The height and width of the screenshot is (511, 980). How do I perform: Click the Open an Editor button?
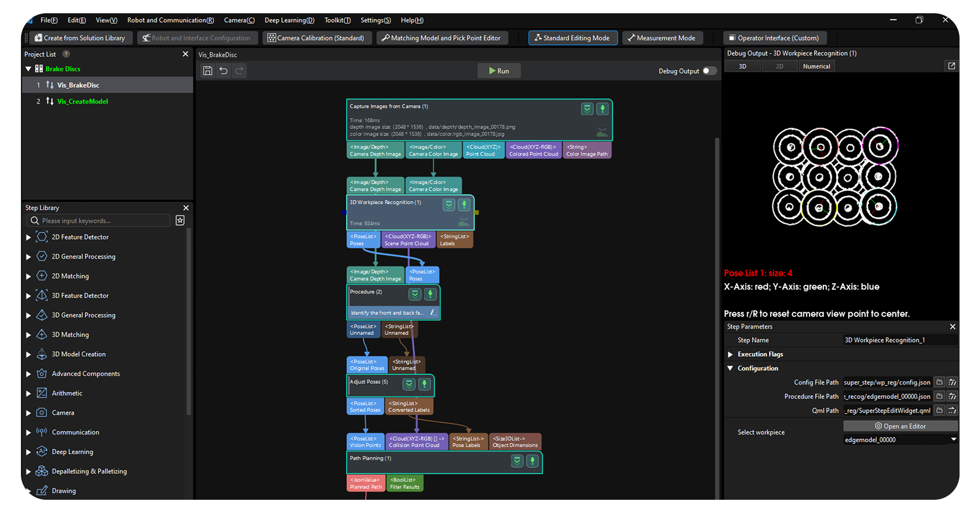[900, 426]
